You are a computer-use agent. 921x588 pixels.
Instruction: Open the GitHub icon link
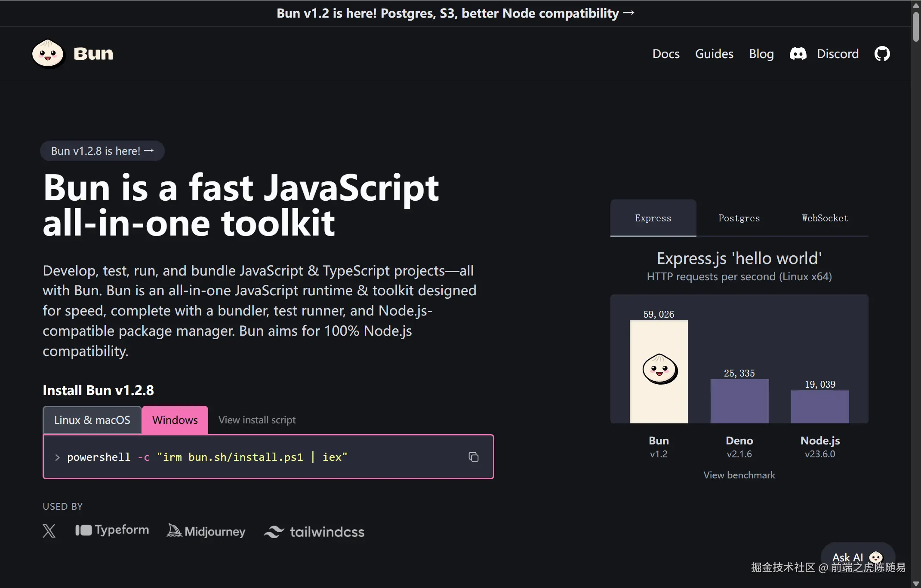tap(882, 54)
